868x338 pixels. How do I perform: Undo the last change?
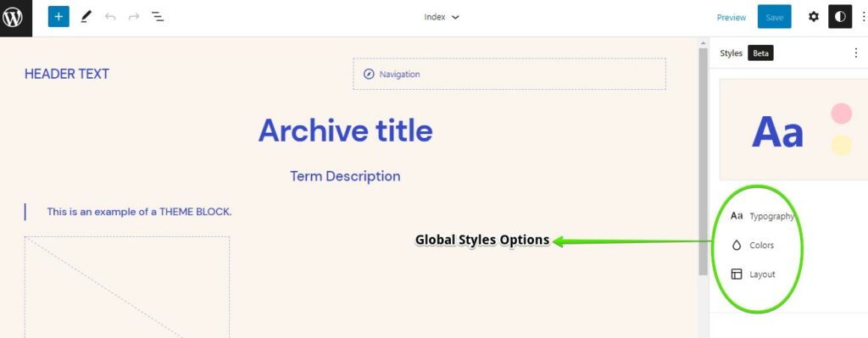[x=110, y=17]
